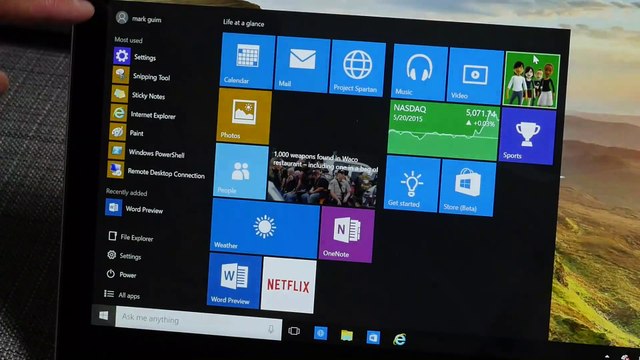Open the Calendar tile
Screen dimensions: 640x360
coord(248,60)
